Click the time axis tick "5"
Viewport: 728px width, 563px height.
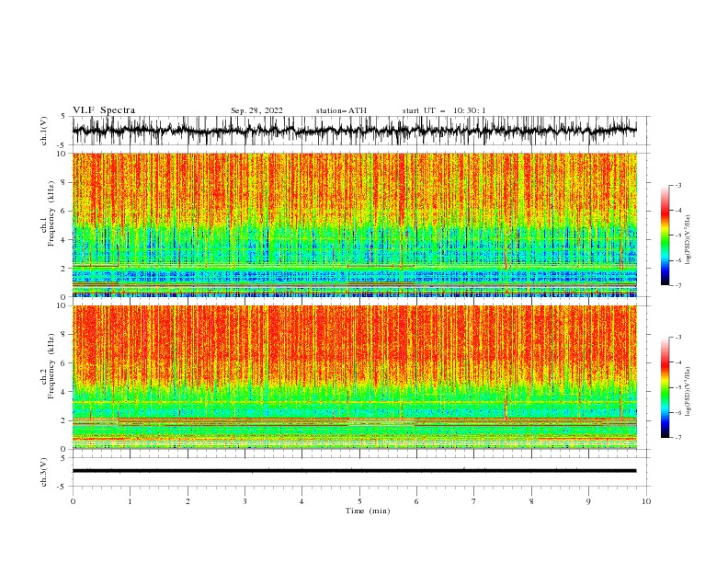359,501
